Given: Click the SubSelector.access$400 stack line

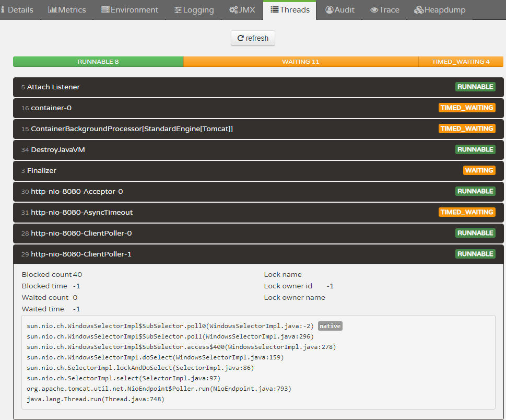Looking at the screenshot, I should [x=181, y=347].
